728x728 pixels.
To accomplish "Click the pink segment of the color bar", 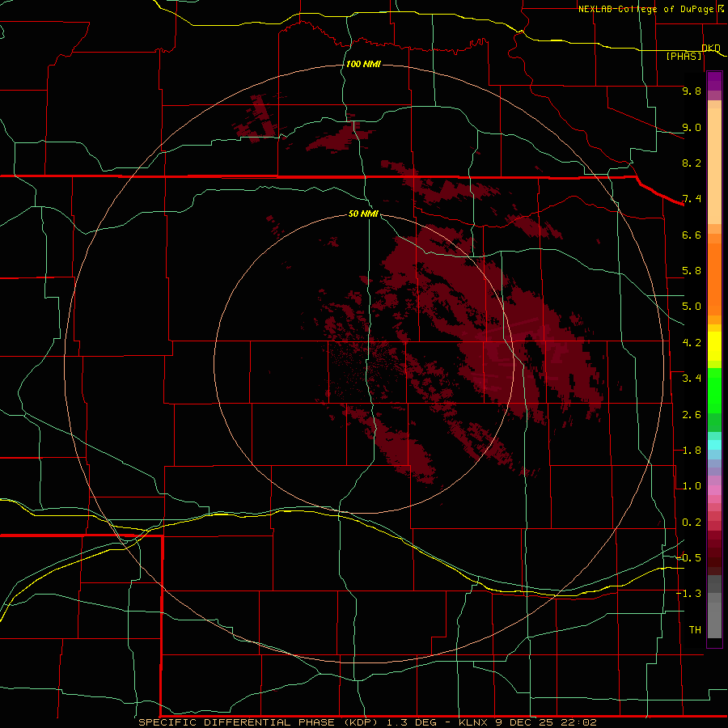I will coord(714,490).
